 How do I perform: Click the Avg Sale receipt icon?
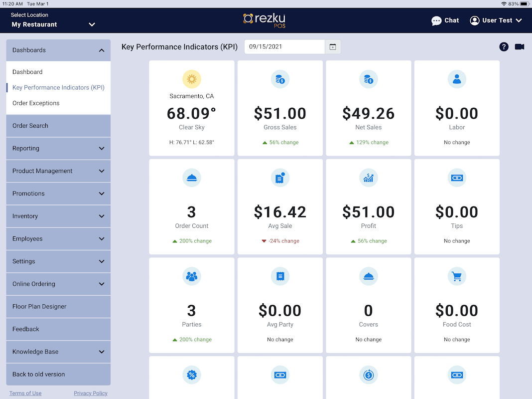(280, 178)
